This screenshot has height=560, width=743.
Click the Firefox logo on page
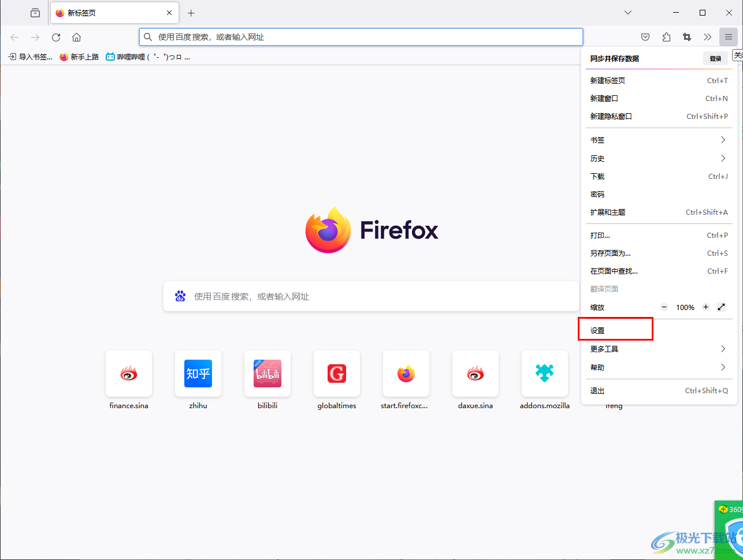pyautogui.click(x=371, y=230)
